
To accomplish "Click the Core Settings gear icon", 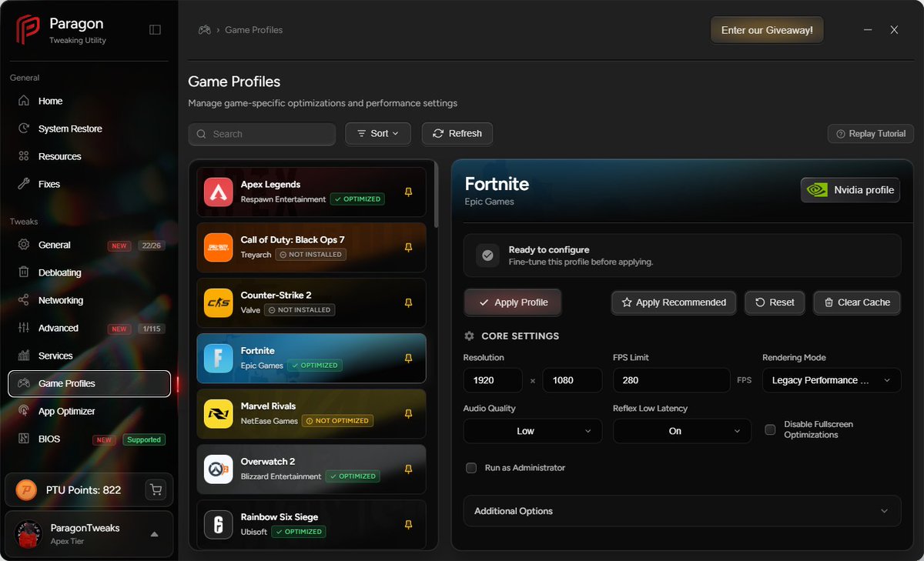I will [x=469, y=336].
